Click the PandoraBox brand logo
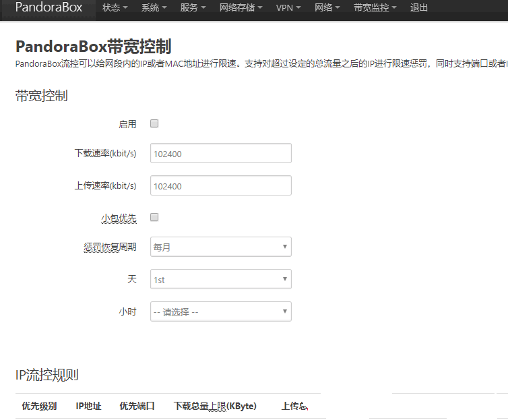 [x=49, y=8]
